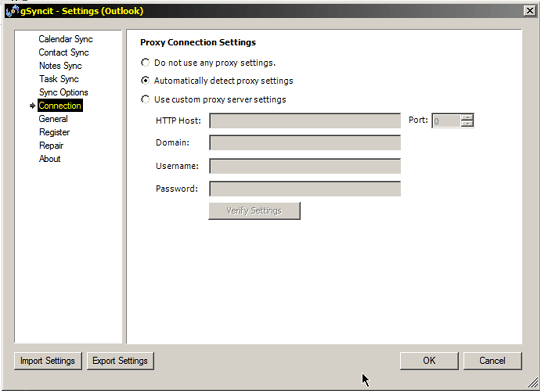
Task: Click the 'Proxy Connection Settings' heading
Action: coord(198,42)
